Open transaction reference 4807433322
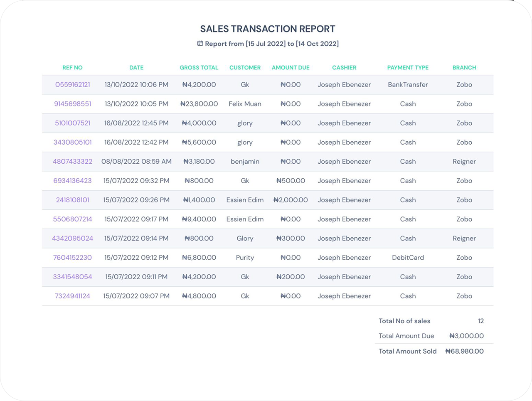The width and height of the screenshot is (532, 401). pyautogui.click(x=72, y=161)
